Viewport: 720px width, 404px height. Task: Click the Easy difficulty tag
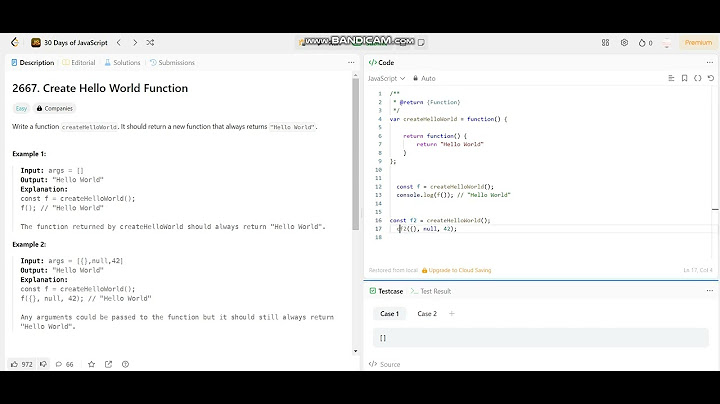21,108
